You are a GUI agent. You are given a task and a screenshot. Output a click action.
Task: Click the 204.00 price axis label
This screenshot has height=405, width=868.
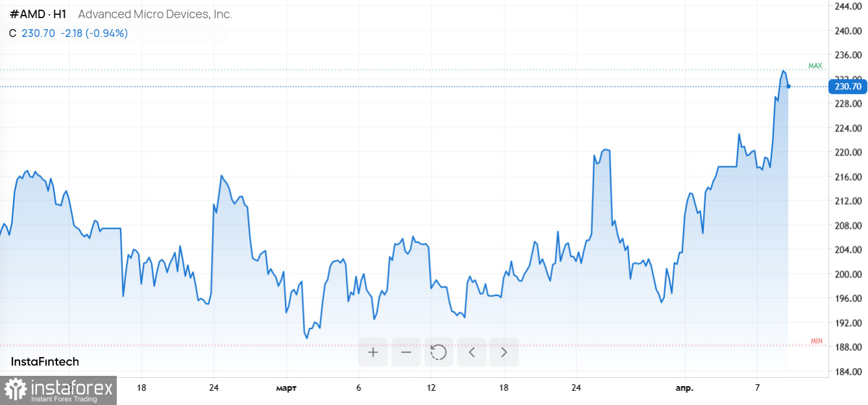850,249
